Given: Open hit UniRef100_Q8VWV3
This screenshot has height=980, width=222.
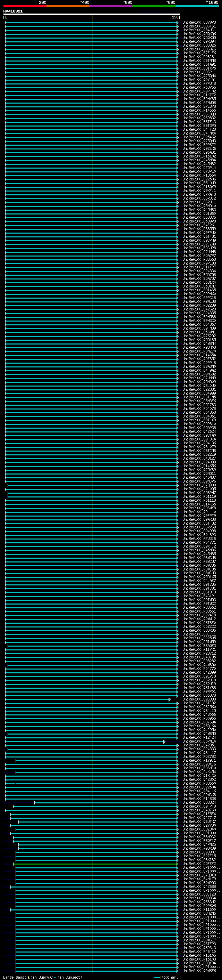Looking at the screenshot, I should pos(199,23).
